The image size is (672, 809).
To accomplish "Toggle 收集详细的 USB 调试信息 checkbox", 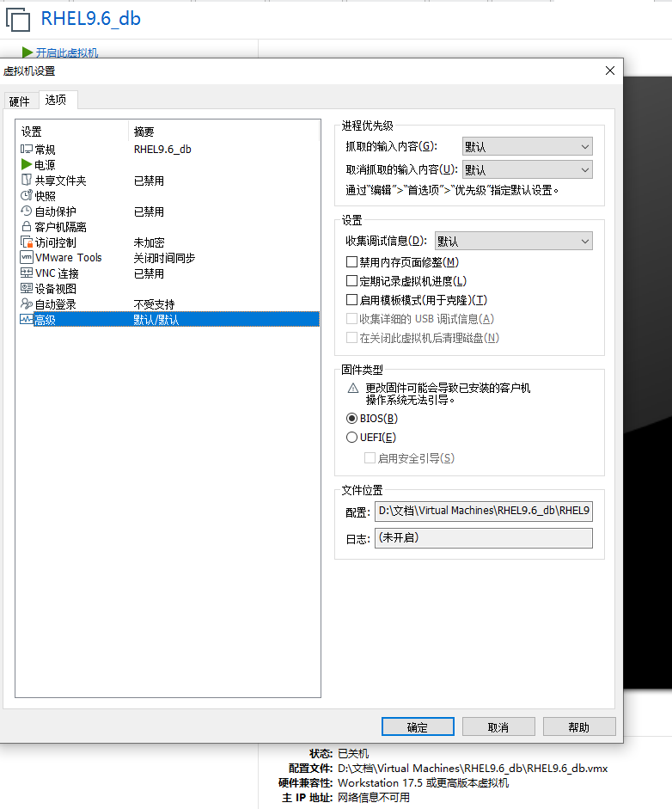I will [x=351, y=319].
